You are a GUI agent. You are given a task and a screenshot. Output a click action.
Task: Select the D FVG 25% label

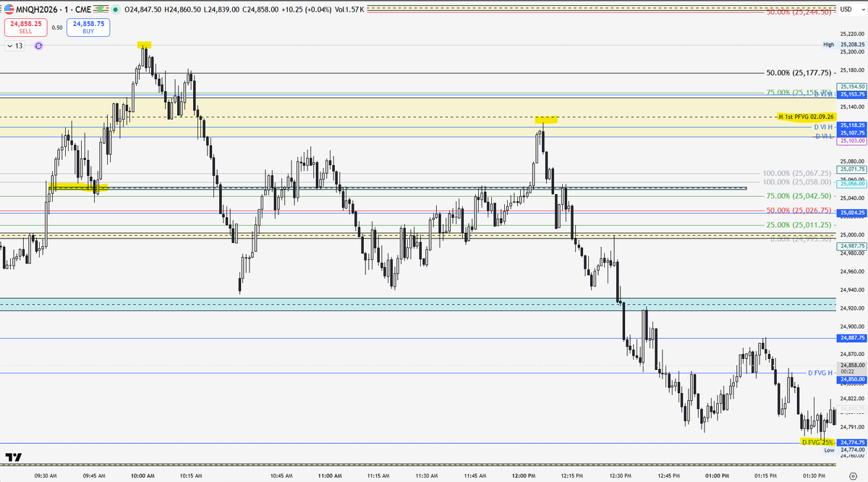coord(818,441)
